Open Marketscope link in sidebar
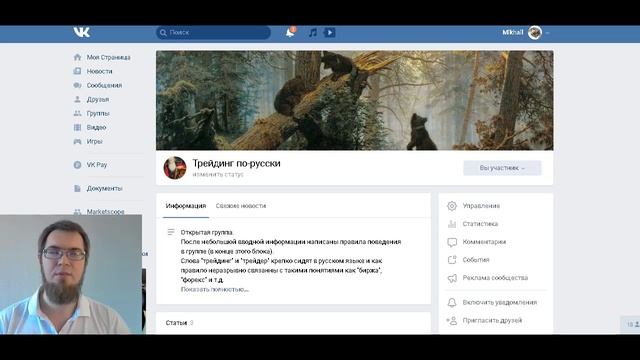The width and height of the screenshot is (640, 360). click(x=105, y=211)
